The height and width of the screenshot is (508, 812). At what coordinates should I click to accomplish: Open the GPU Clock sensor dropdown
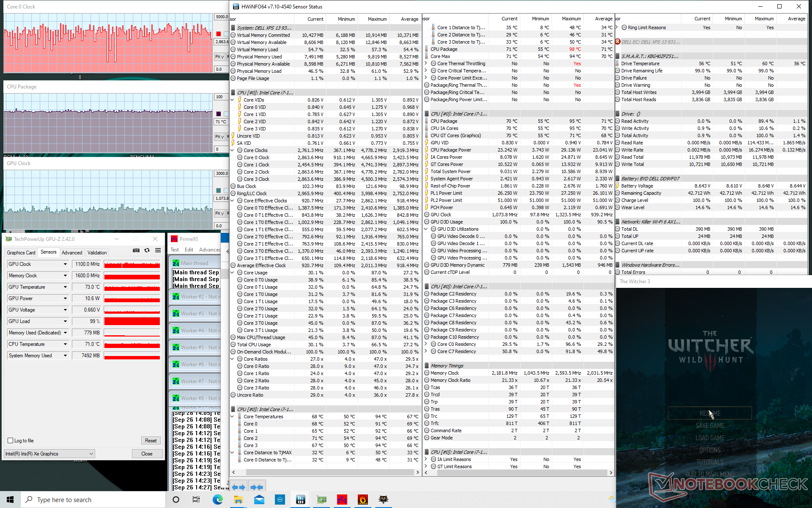coord(65,264)
